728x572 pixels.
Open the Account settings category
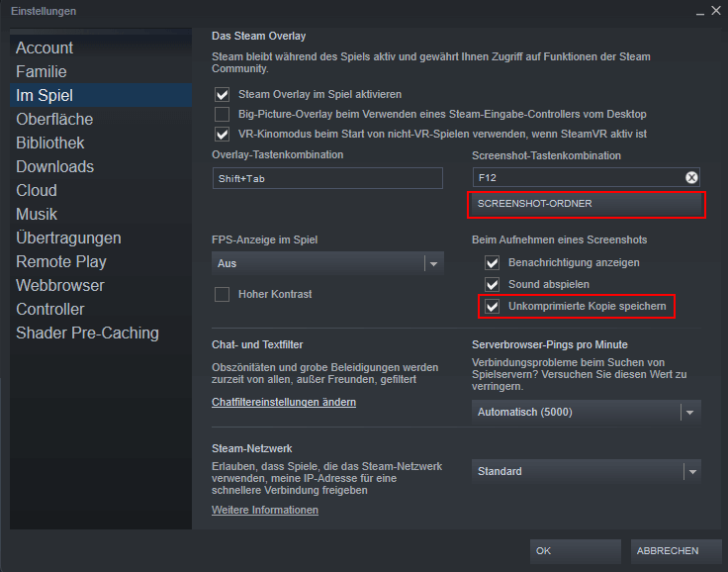click(101, 48)
